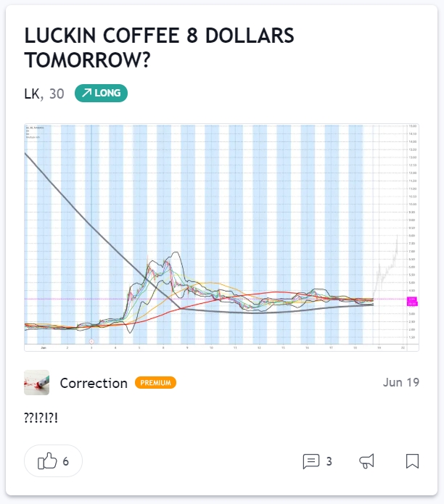Open the author name Correction
Viewport: 444px width, 504px height.
[x=94, y=383]
